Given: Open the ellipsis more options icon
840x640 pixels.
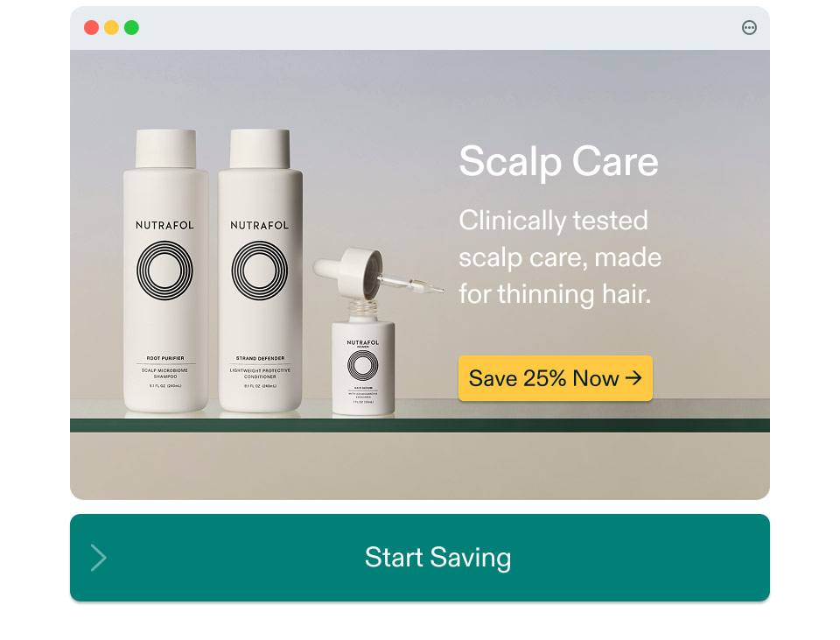Looking at the screenshot, I should click(x=749, y=27).
